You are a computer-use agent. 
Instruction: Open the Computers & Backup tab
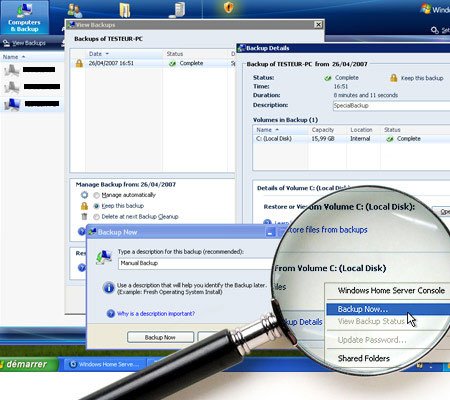[24, 17]
